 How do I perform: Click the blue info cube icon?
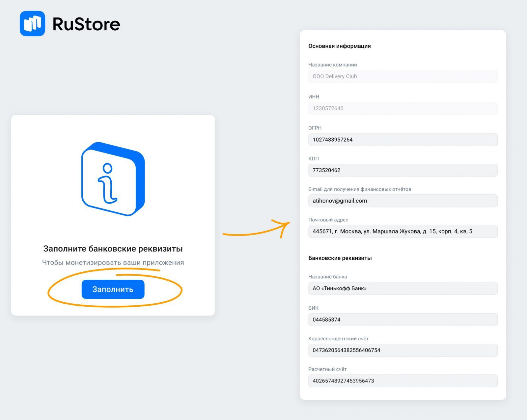(x=113, y=179)
